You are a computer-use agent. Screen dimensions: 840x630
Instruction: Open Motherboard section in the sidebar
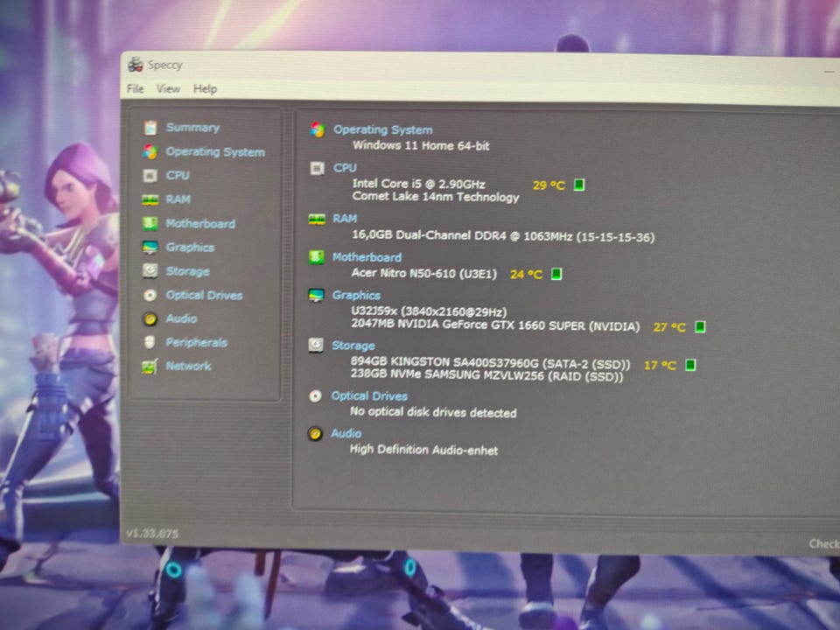click(200, 223)
